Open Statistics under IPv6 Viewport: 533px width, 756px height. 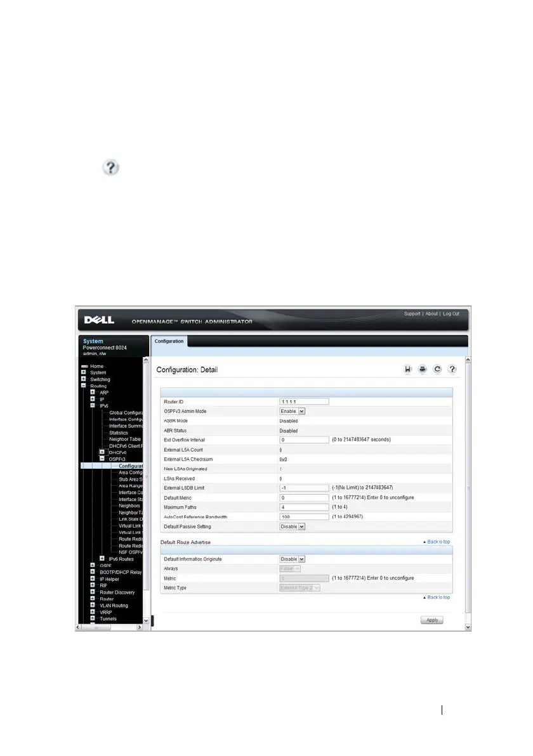(119, 433)
